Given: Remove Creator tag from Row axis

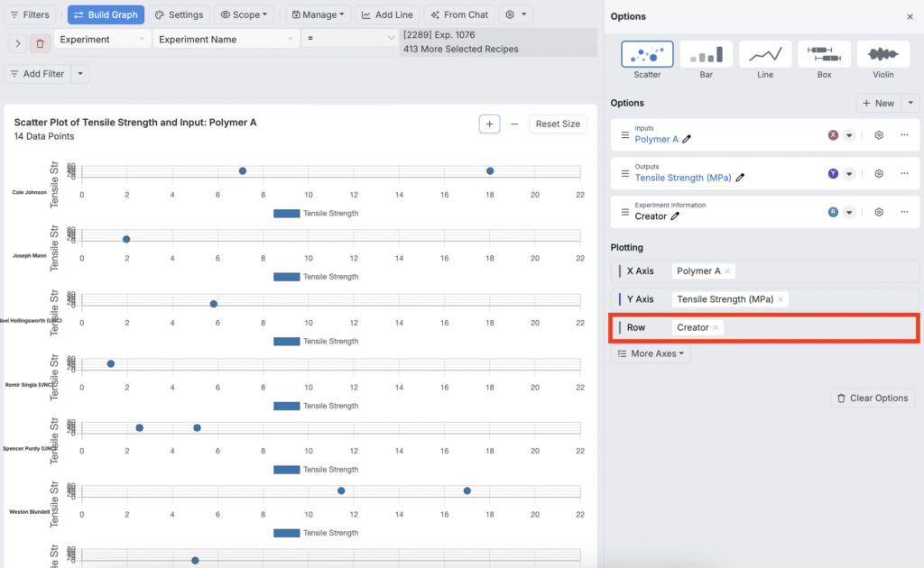Looking at the screenshot, I should pos(716,328).
